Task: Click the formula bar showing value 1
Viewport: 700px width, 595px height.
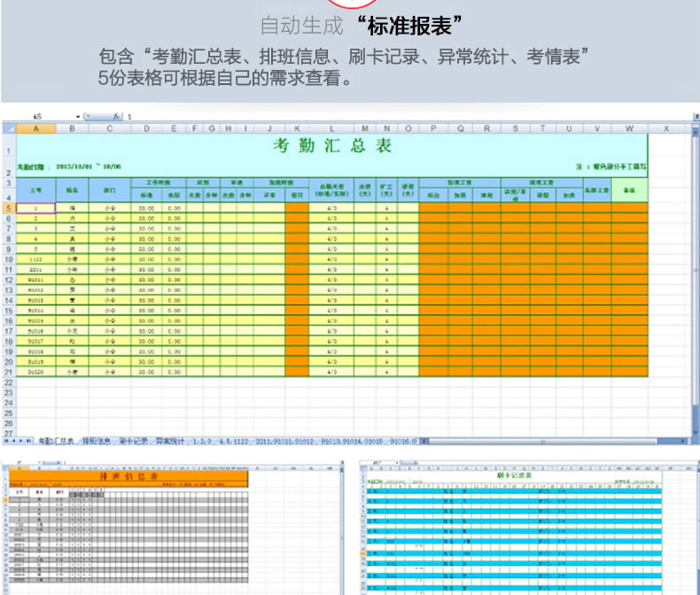Action: point(408,116)
